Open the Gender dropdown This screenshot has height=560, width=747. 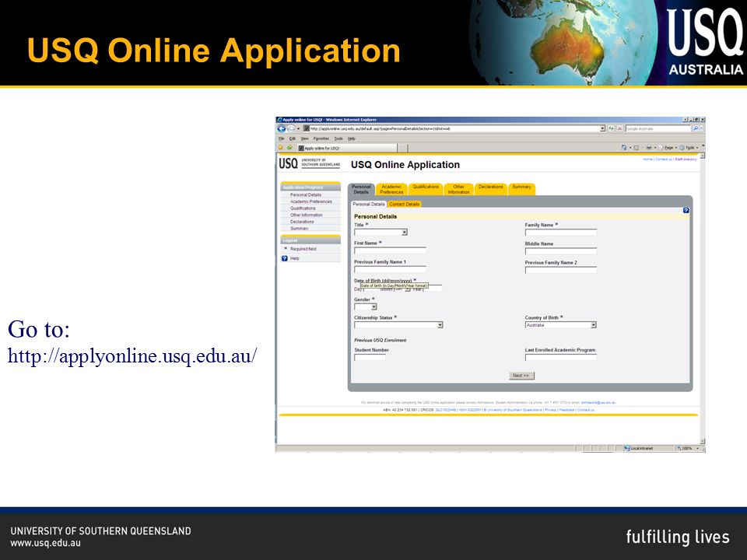(x=366, y=306)
